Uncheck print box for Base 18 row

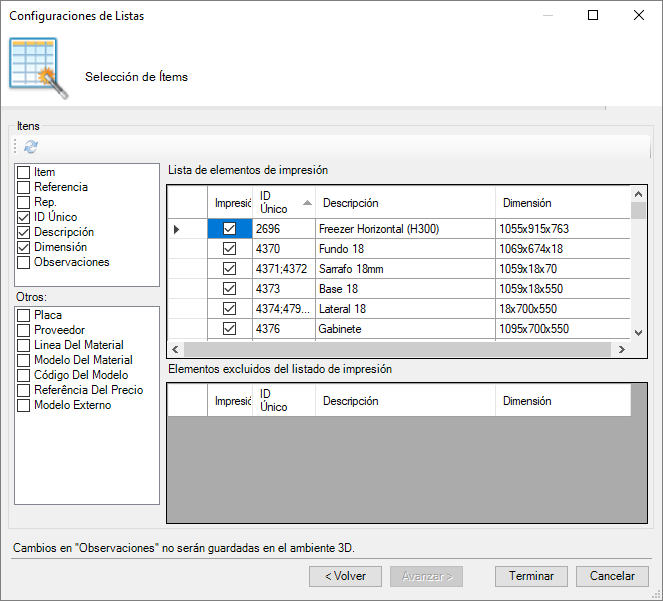[230, 288]
